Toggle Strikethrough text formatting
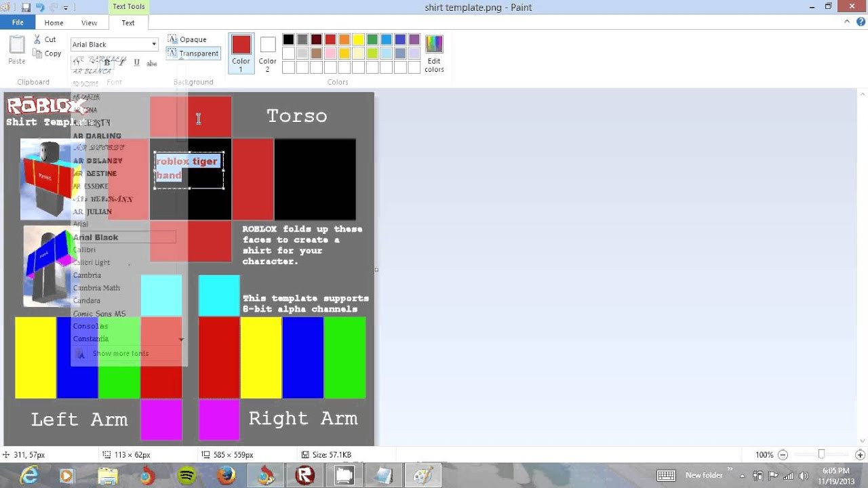Screen dimensions: 868x488 click(x=152, y=63)
